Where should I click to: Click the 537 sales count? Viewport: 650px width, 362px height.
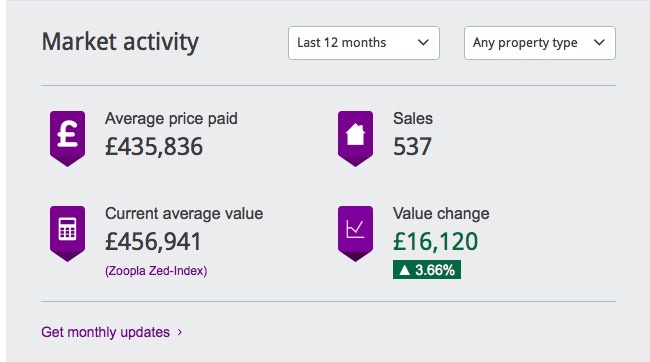coord(412,146)
